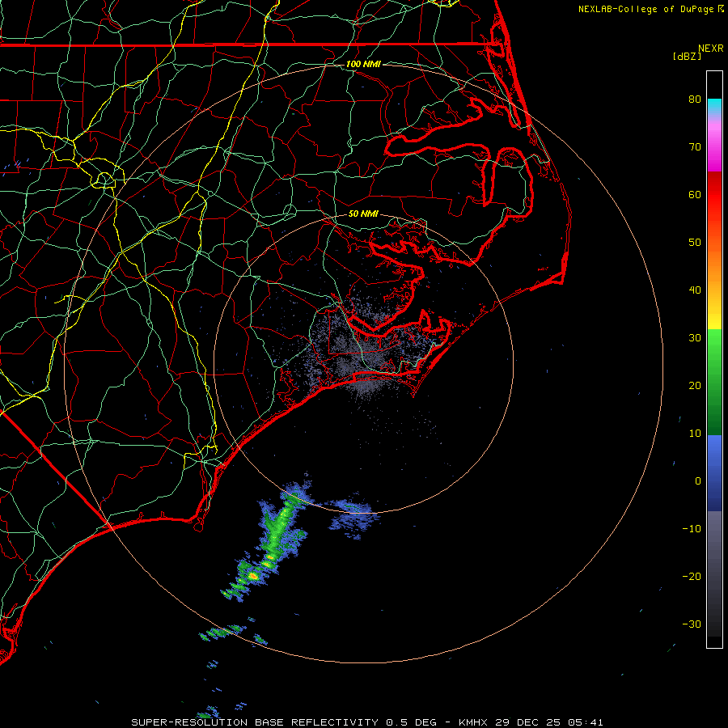Screen dimensions: 728x728
Task: Click the 80 dBZ scale value
Action: click(695, 99)
